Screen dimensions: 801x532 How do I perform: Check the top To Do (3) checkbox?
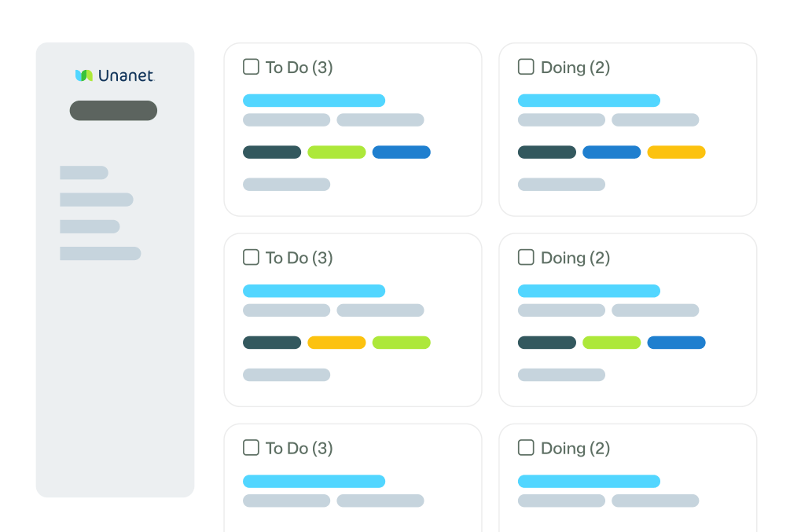click(251, 67)
